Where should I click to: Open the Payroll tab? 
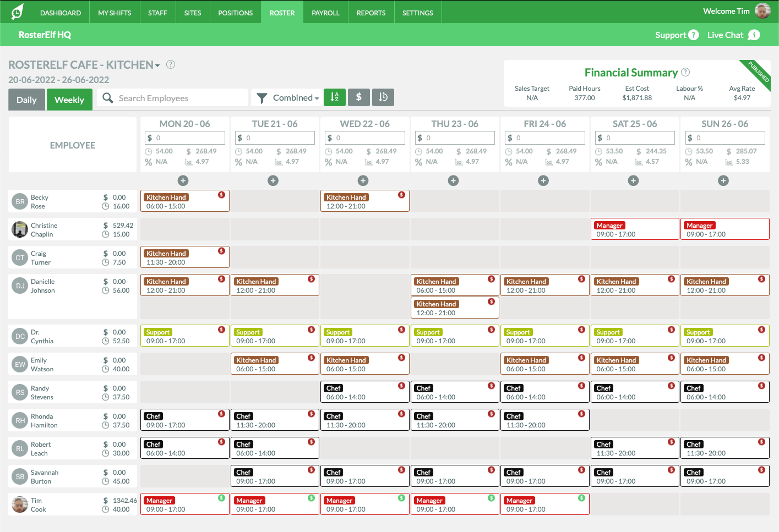tap(325, 13)
